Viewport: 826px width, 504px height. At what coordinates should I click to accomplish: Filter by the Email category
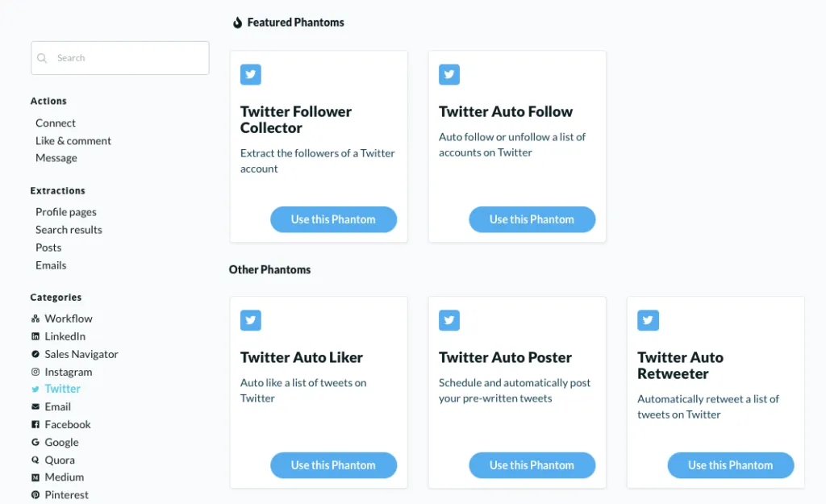[58, 406]
